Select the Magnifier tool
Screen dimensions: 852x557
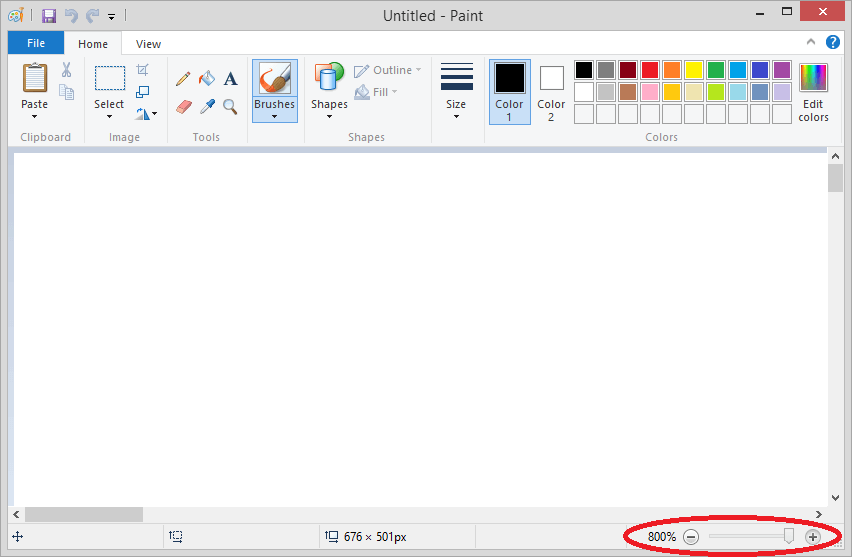click(x=230, y=107)
